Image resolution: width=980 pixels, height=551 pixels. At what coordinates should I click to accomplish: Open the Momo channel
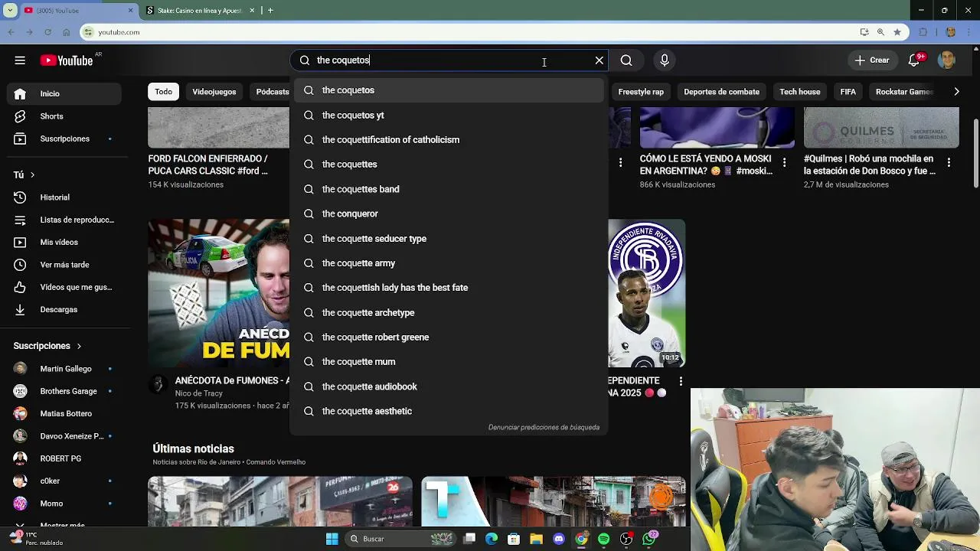pyautogui.click(x=65, y=504)
